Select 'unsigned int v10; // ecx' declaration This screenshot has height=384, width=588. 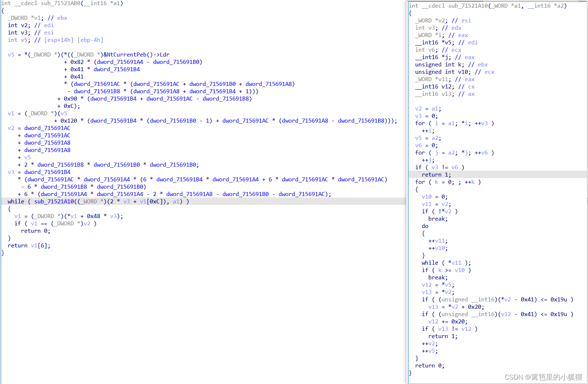tap(455, 72)
